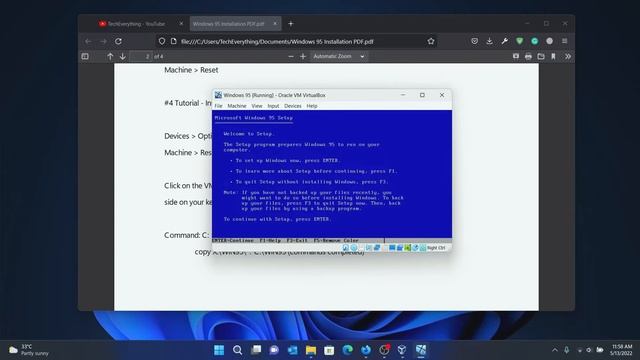The height and width of the screenshot is (360, 640).
Task: Click 'Machine > Reset' text at PDF top
Action: point(191,70)
